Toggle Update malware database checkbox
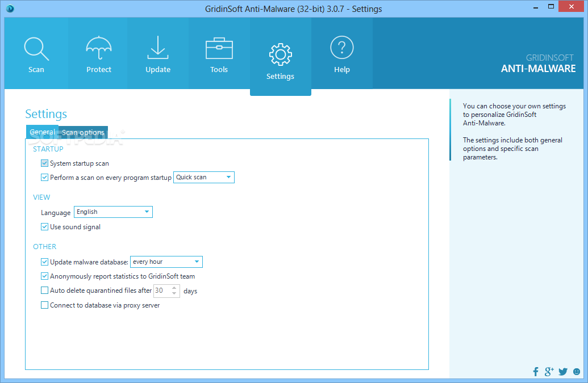The image size is (588, 383). click(x=45, y=262)
